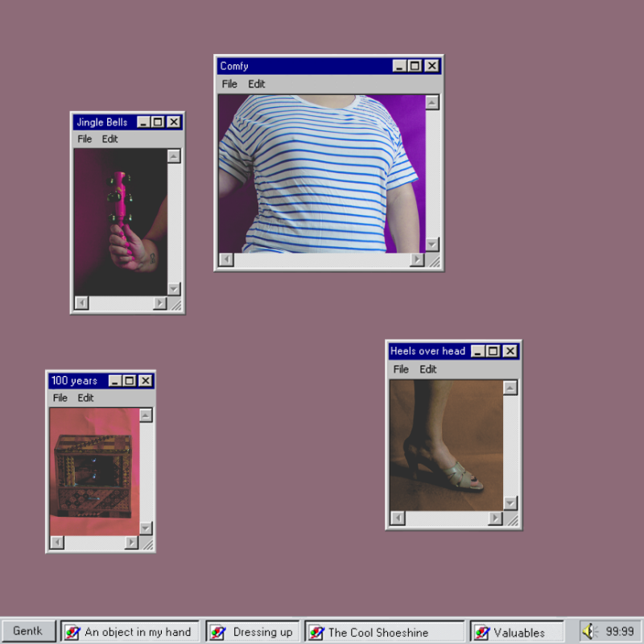Open the 'Dressing up' taskbar item
This screenshot has height=644, width=644.
(253, 632)
